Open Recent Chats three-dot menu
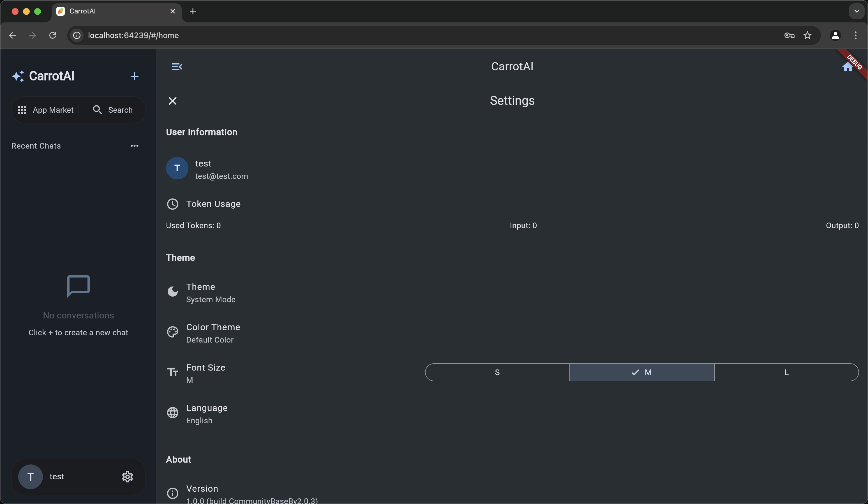The height and width of the screenshot is (504, 868). coord(134,146)
